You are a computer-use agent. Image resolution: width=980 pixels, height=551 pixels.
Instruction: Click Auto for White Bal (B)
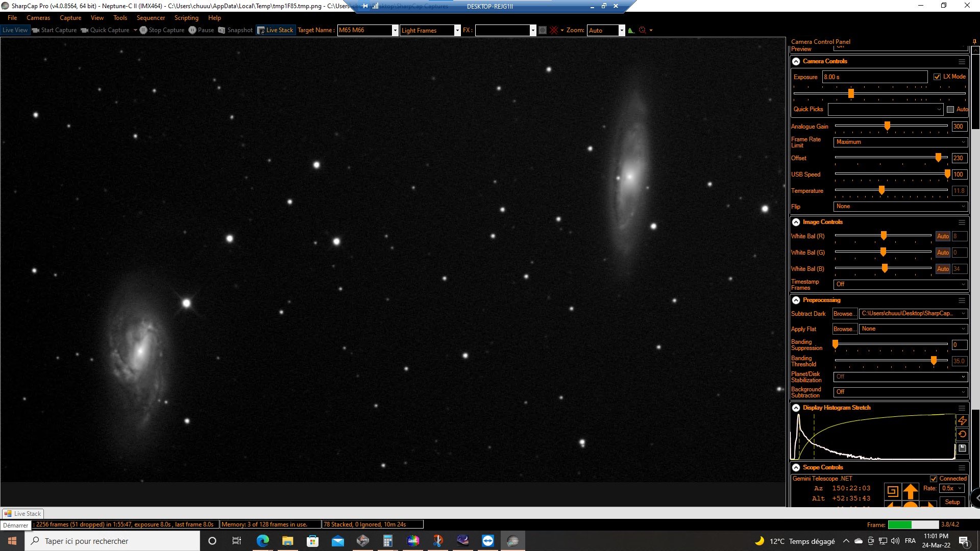click(x=943, y=269)
